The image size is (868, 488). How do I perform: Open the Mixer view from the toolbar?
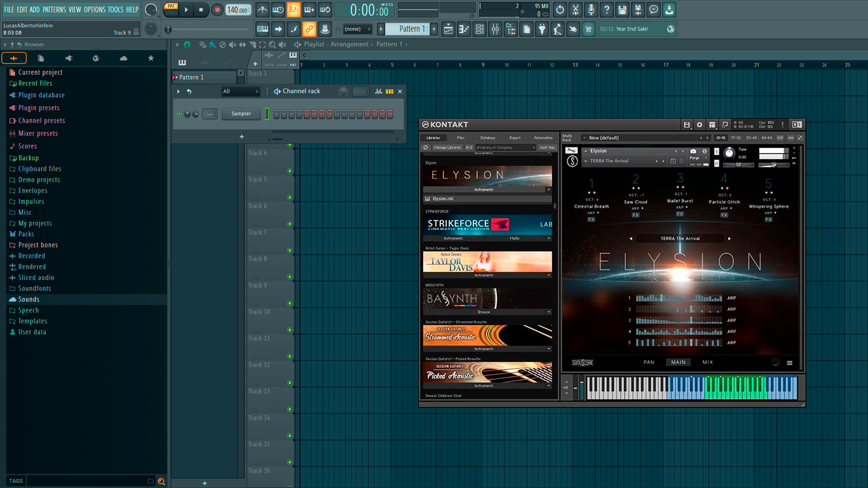point(495,29)
